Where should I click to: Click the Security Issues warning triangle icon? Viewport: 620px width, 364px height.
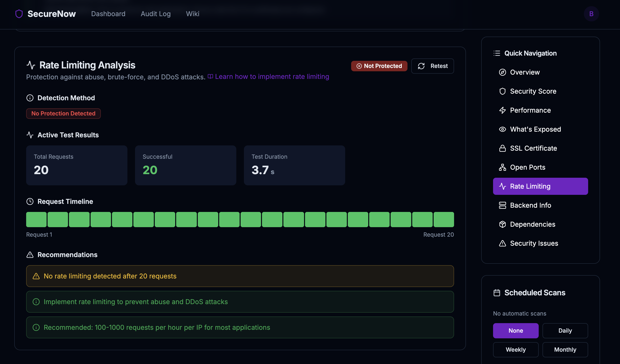[x=502, y=243]
